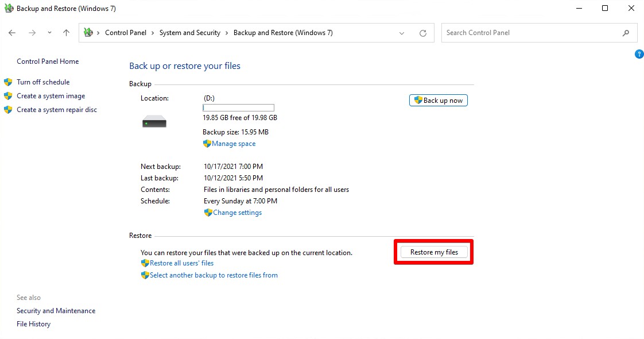644x339 pixels.
Task: Open recent locations dropdown beside forward arrow
Action: click(49, 33)
